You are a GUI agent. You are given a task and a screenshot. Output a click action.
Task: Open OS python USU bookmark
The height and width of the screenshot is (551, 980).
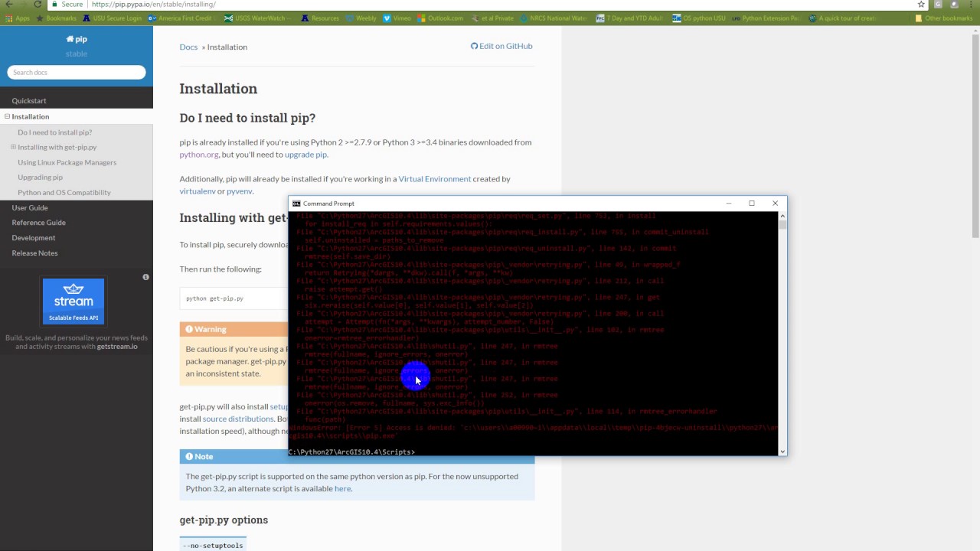[698, 18]
